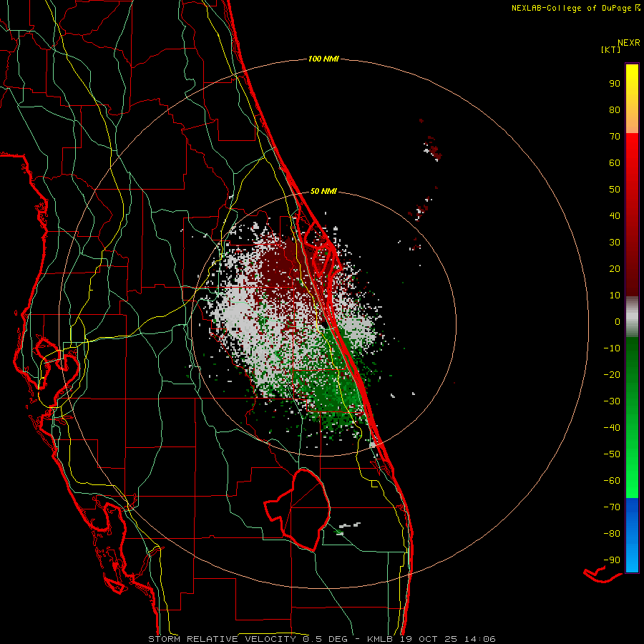Click the Storm Relative Velocity caption text

[322, 639]
